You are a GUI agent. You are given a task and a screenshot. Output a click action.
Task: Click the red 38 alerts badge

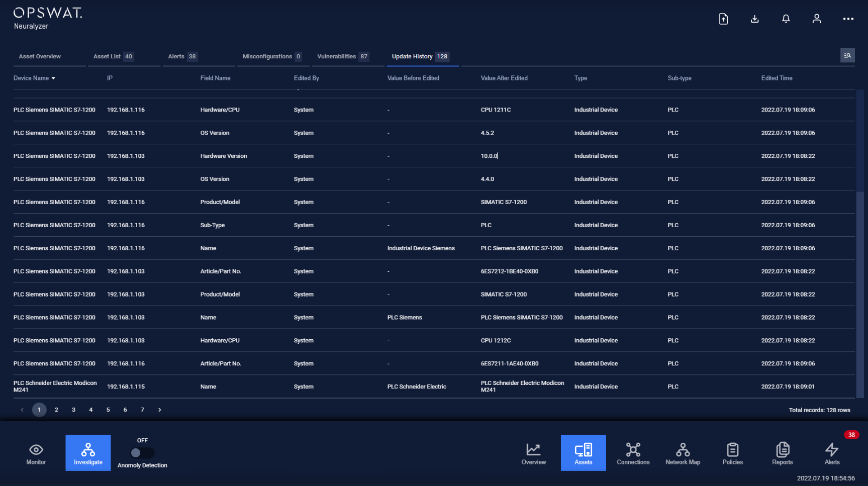(x=851, y=435)
